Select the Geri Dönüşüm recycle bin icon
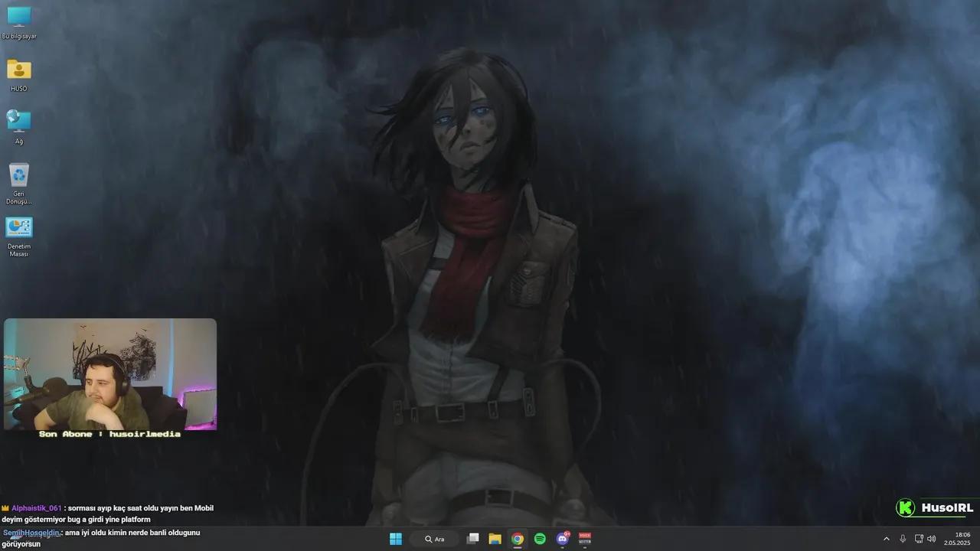This screenshot has width=980, height=551. coord(18,182)
